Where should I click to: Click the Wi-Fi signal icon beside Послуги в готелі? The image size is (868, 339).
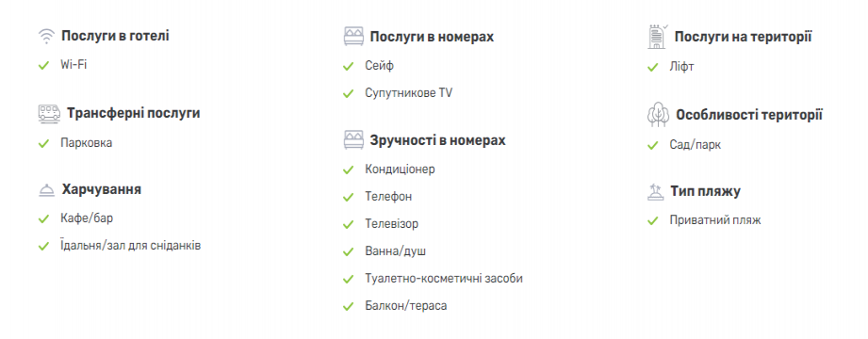[x=46, y=37]
